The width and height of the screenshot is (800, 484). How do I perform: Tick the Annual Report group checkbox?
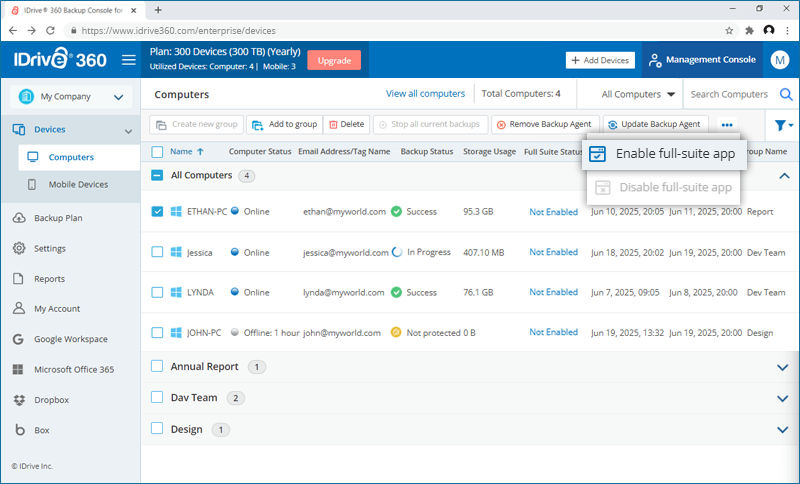pyautogui.click(x=157, y=367)
